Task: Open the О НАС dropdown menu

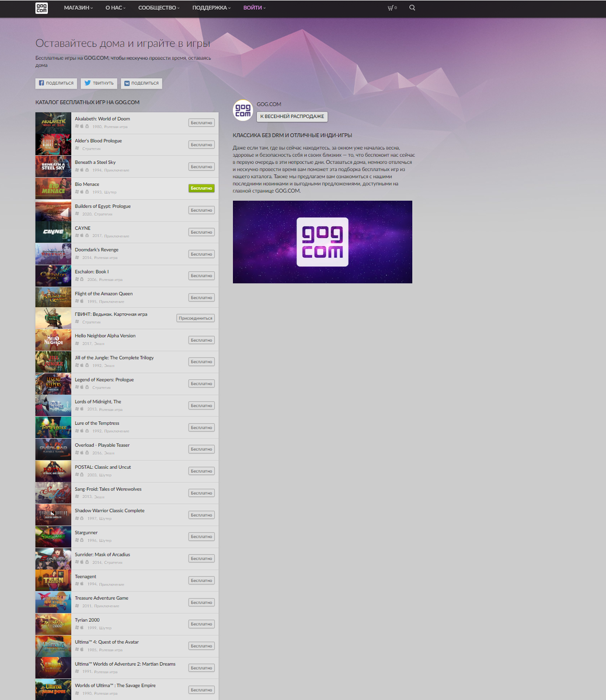Action: tap(116, 8)
